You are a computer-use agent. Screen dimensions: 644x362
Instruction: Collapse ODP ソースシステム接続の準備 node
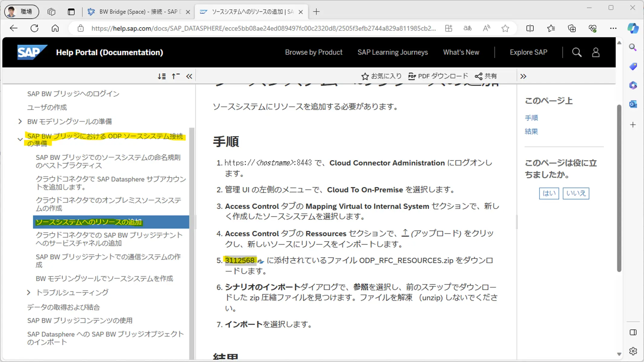20,140
